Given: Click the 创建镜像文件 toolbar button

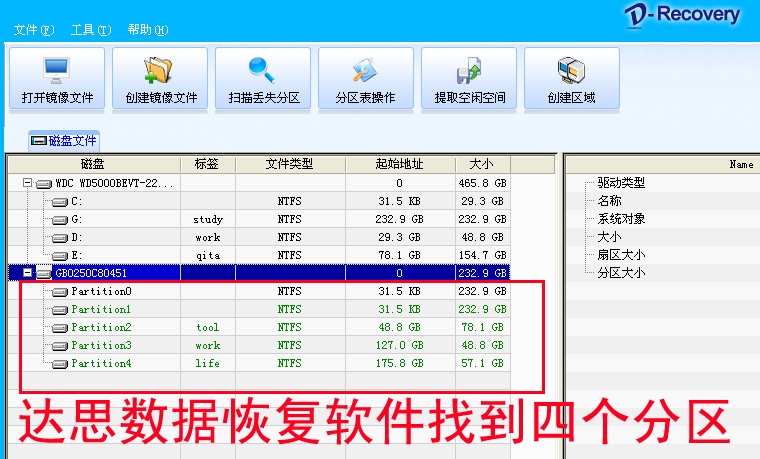Looking at the screenshot, I should pos(160,79).
